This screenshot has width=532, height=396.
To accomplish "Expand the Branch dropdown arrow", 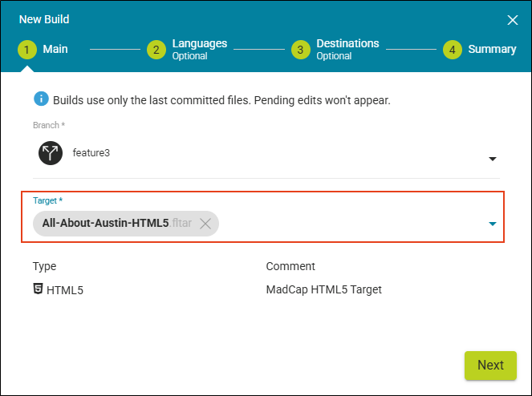I will (493, 159).
